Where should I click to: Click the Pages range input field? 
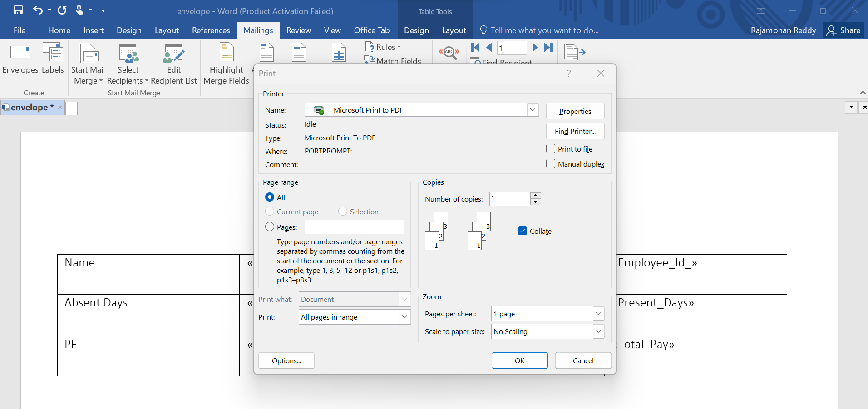[355, 227]
